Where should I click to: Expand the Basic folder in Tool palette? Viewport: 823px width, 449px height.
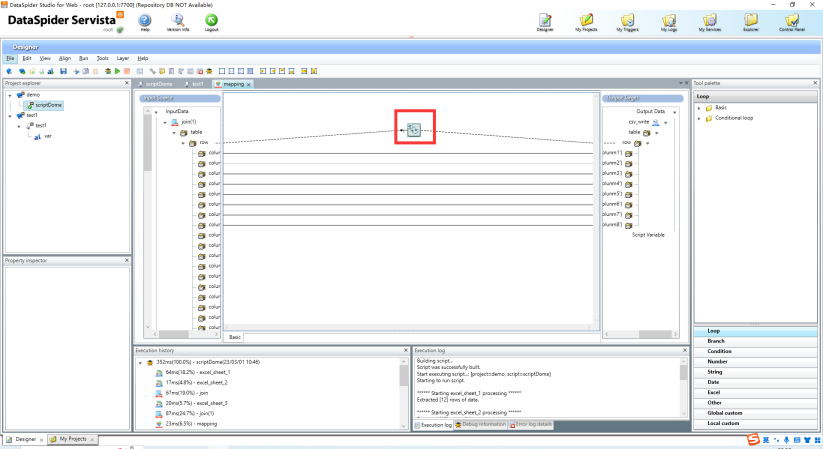pyautogui.click(x=699, y=108)
